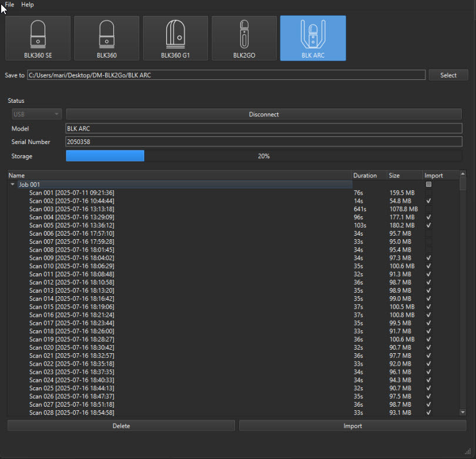The image size is (476, 459).
Task: Click the Storage usage progress bar
Action: (263, 156)
